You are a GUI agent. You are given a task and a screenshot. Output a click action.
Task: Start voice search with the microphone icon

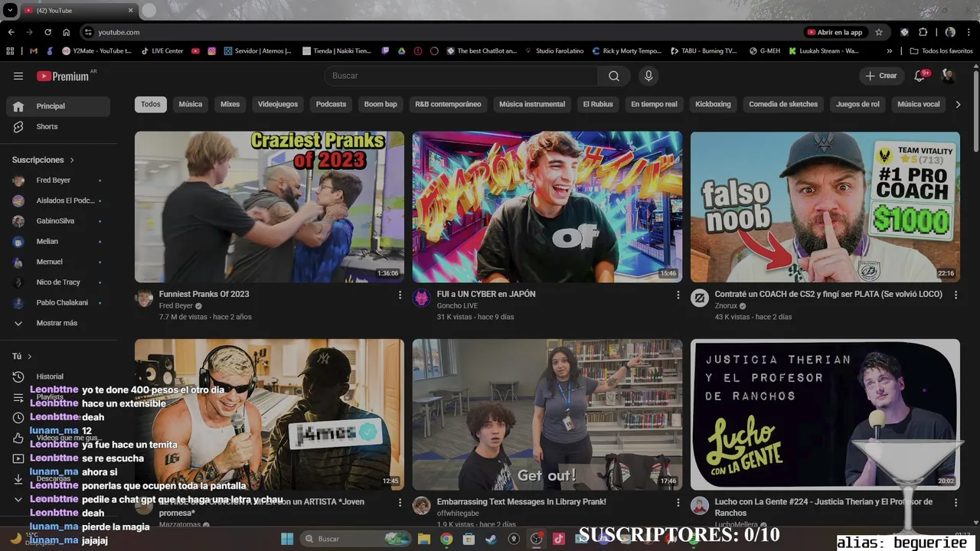click(648, 76)
